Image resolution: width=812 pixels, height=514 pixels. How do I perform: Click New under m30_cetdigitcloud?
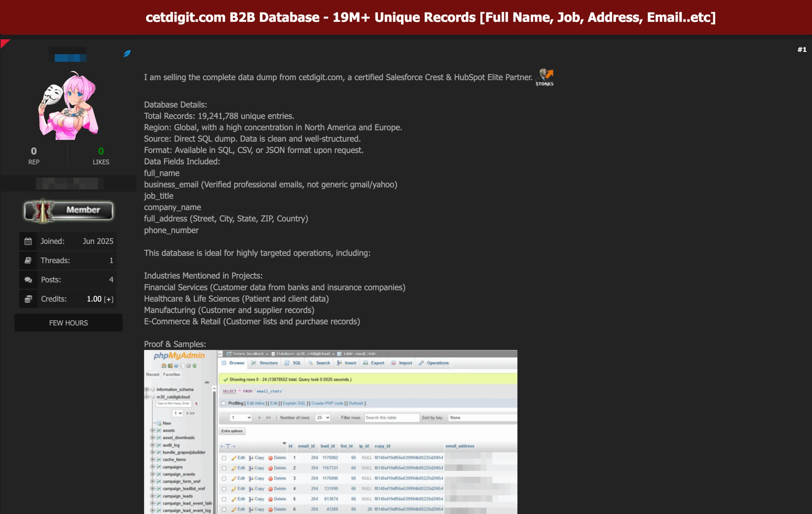coord(167,423)
